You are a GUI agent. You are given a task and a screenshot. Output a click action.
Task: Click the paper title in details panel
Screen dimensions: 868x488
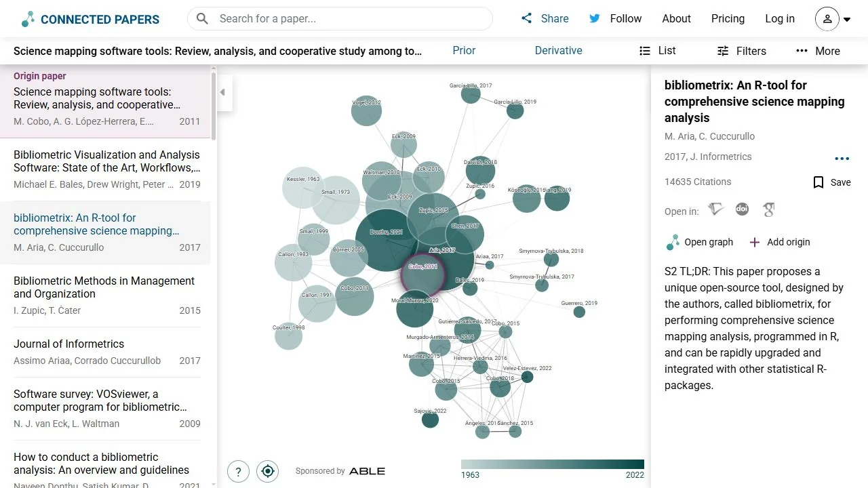pyautogui.click(x=754, y=102)
